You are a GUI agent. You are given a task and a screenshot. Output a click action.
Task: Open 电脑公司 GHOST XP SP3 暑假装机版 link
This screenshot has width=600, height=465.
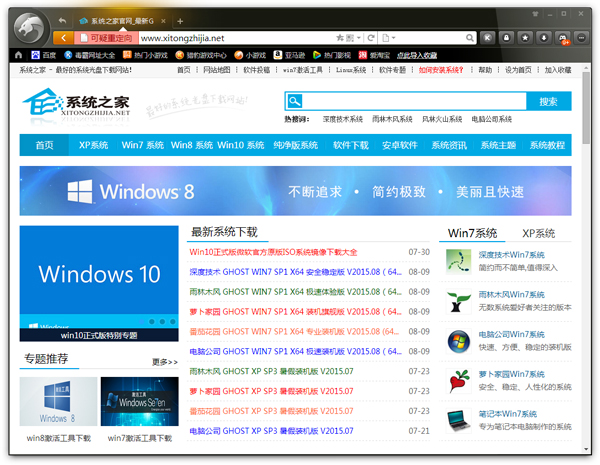tap(271, 431)
